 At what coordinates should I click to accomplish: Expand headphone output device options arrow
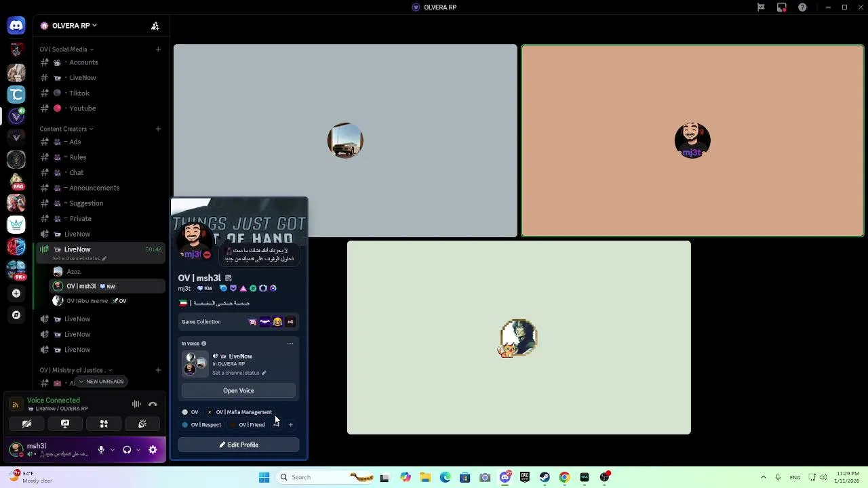138,449
